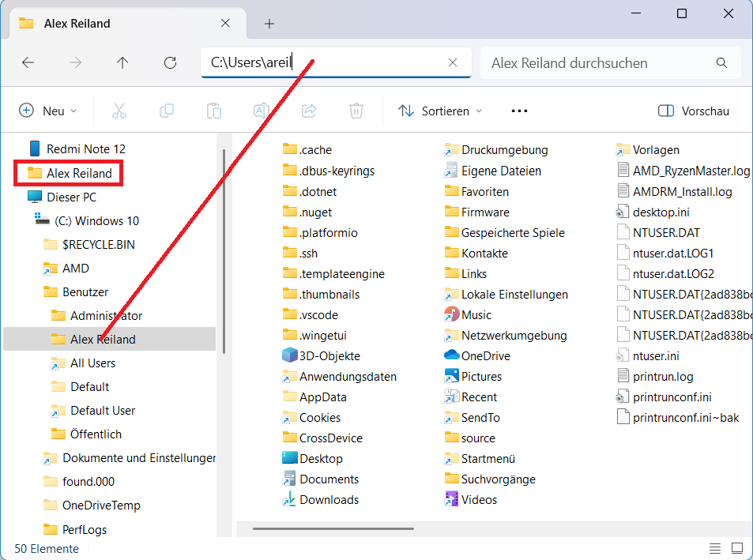Select Dieser PC in navigation pane

click(62, 197)
